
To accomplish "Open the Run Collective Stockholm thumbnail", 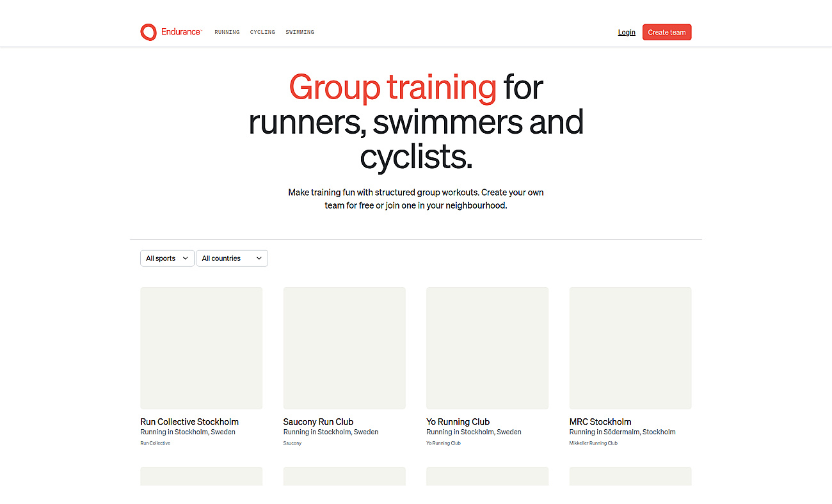I will [201, 348].
